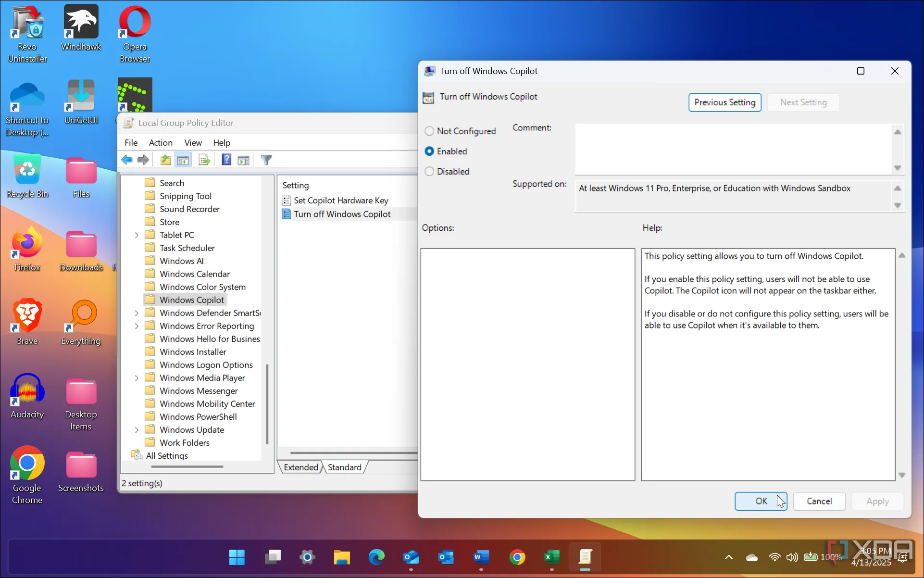
Task: Click the Filter toolbar icon
Action: click(266, 160)
